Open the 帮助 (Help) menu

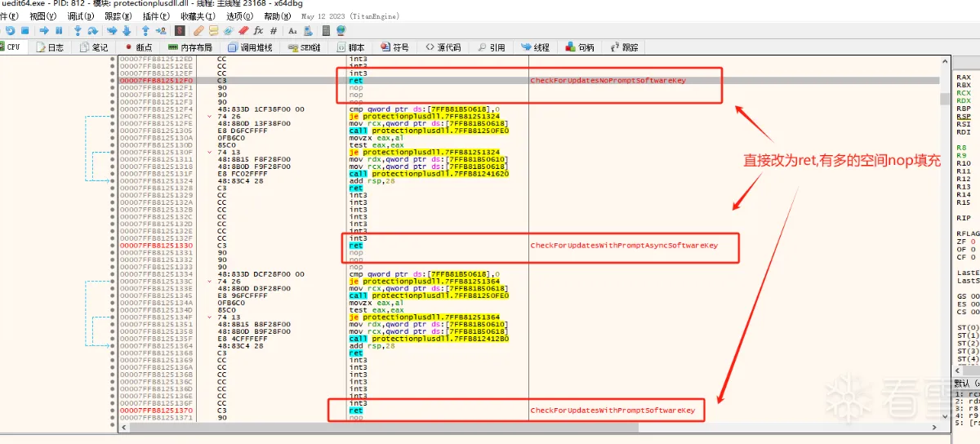(x=278, y=16)
